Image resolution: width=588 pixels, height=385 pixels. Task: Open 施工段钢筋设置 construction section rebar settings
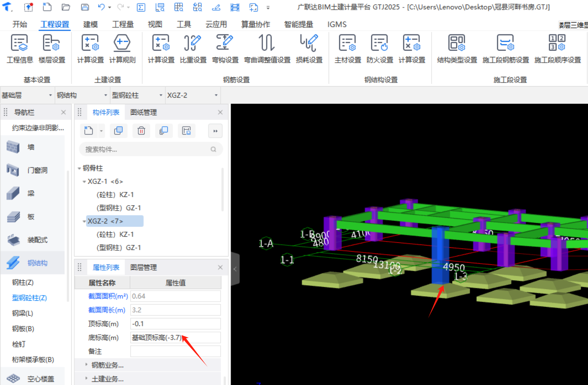click(x=505, y=49)
